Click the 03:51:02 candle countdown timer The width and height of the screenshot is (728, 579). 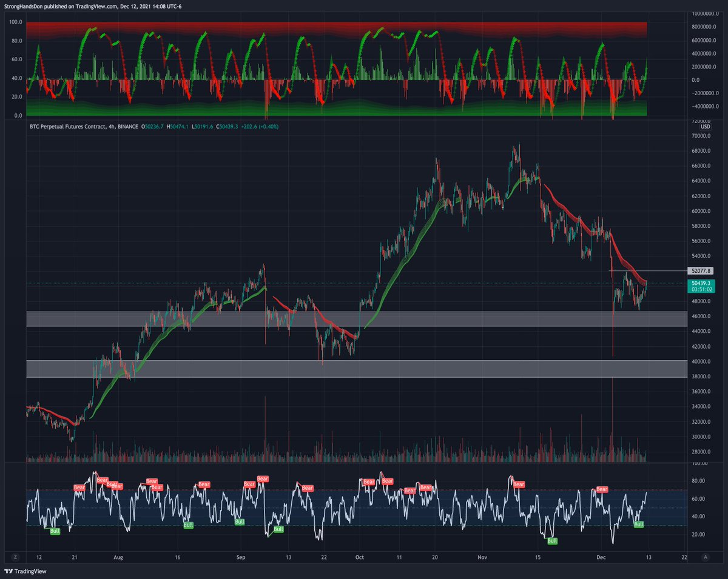701,290
